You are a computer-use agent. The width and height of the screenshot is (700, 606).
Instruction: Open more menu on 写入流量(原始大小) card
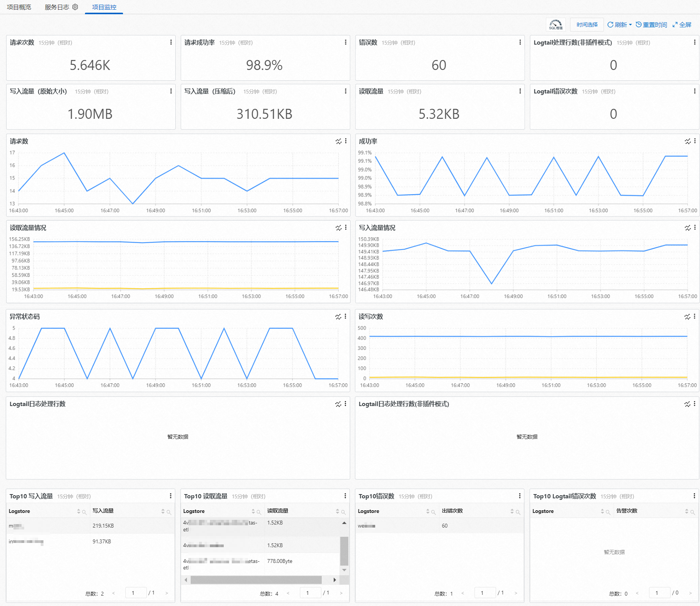tap(171, 91)
